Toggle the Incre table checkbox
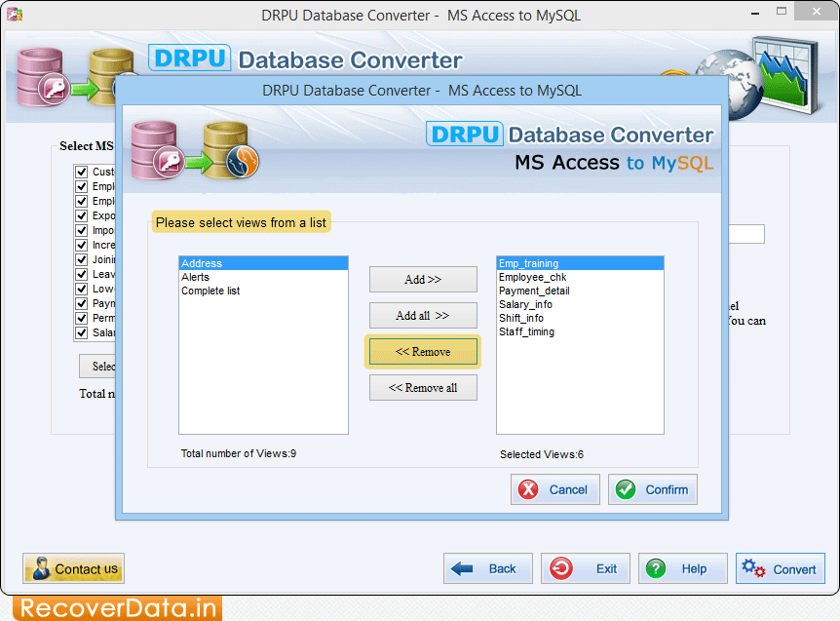The image size is (840, 621). 82,245
